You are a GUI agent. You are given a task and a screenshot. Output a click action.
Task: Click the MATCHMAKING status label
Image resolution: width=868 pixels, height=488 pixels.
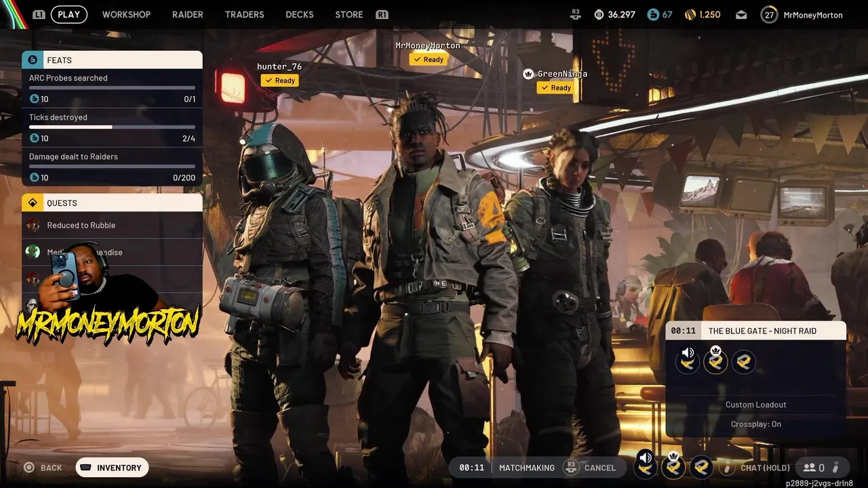point(527,468)
